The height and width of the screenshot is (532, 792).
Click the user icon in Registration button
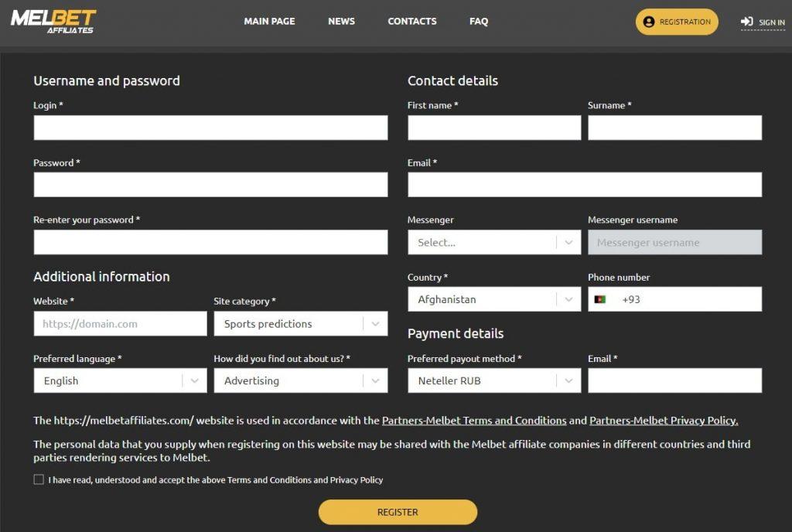pyautogui.click(x=648, y=22)
